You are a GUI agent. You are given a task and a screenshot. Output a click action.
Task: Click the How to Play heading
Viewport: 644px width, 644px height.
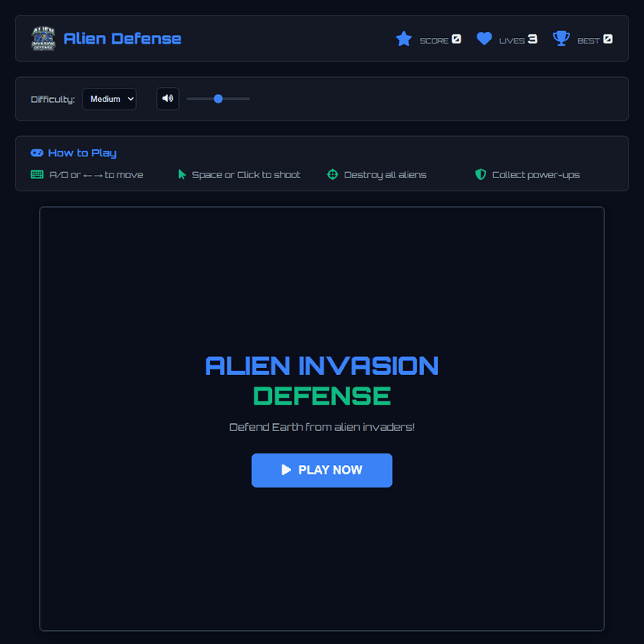(x=82, y=152)
